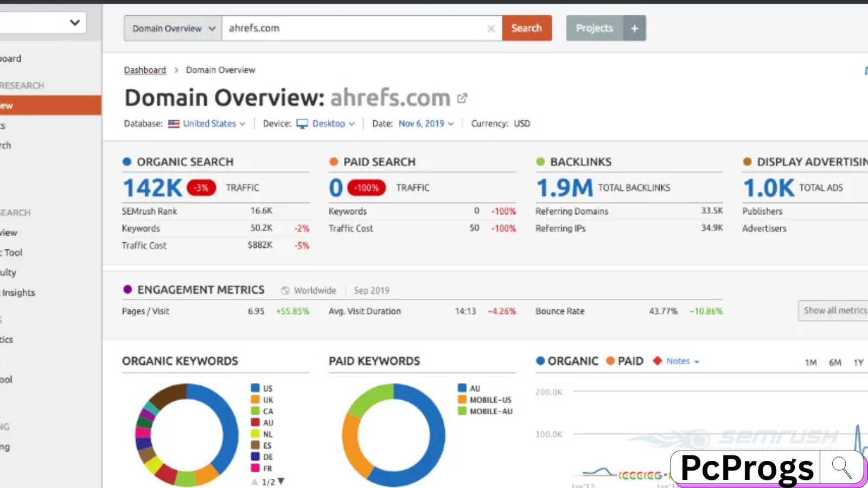Toggle AU in paid keywords legend
Viewport: 868px width, 488px height.
[x=469, y=388]
